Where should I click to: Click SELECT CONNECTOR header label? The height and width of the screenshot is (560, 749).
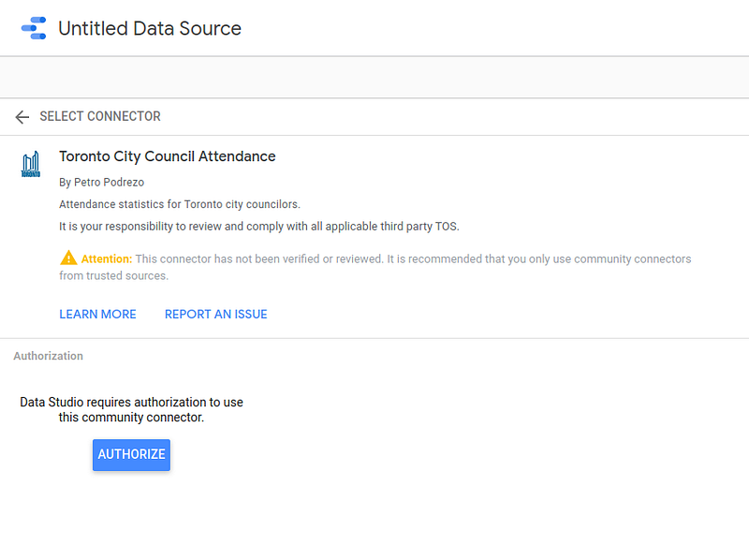click(99, 116)
